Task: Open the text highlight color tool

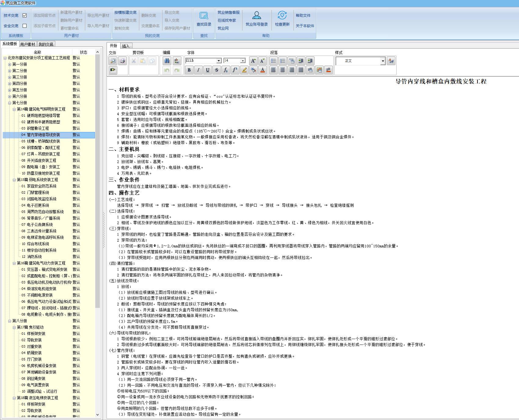Action: click(244, 70)
